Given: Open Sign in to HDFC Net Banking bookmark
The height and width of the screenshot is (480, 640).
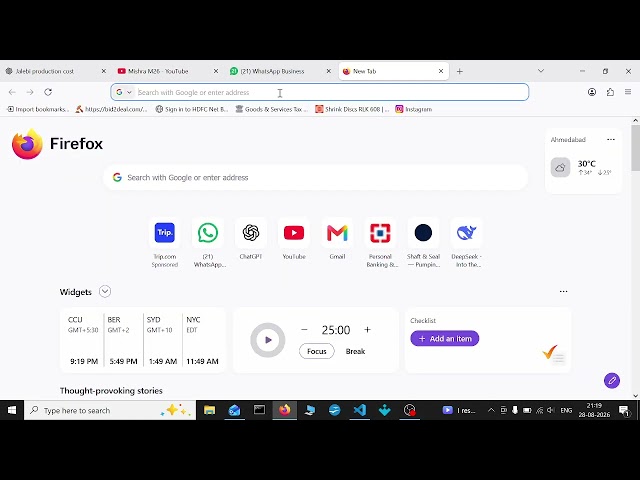Looking at the screenshot, I should point(191,109).
